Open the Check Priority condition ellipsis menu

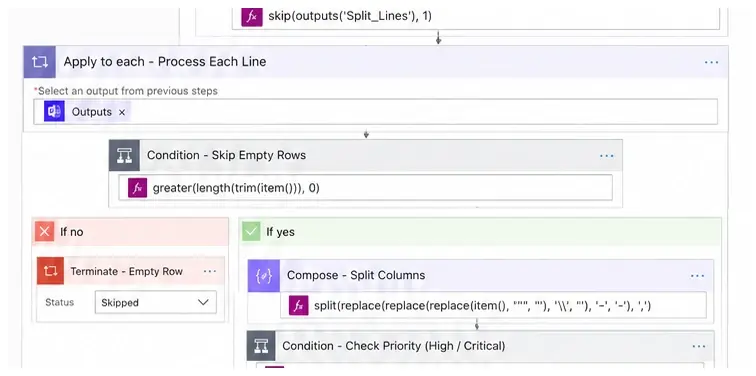click(699, 346)
